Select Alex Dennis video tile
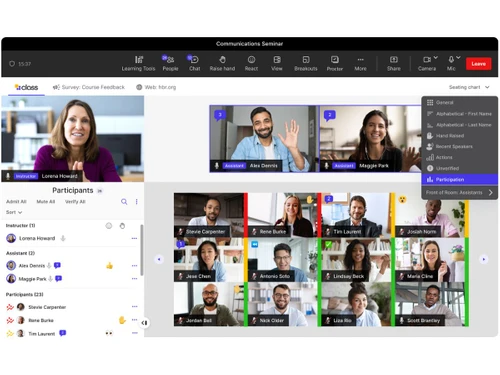The height and width of the screenshot is (375, 500). tap(264, 139)
